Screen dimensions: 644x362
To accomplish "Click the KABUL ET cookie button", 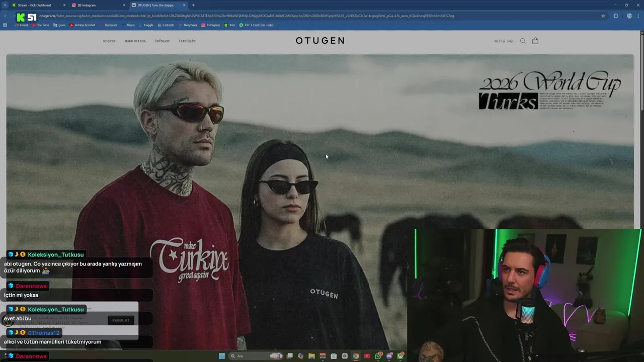I will [121, 320].
